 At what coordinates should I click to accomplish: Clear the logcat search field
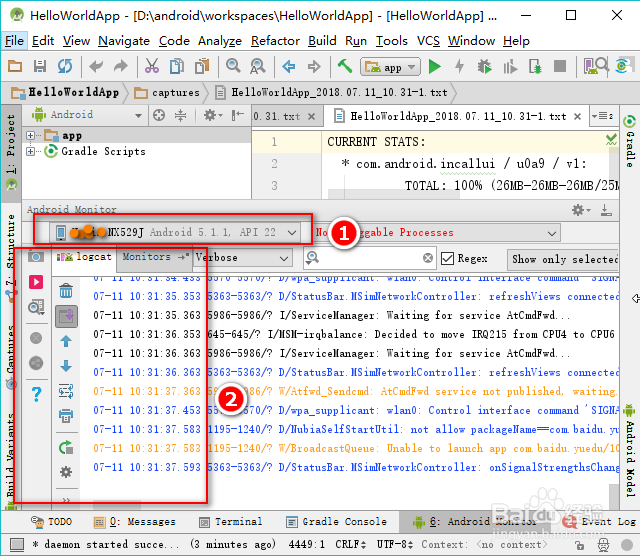[x=428, y=258]
